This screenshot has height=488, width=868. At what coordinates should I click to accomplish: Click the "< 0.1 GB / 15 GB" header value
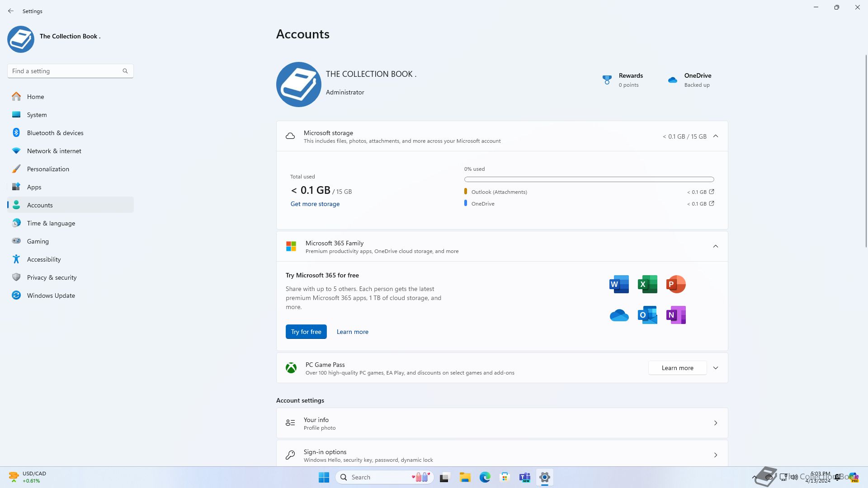click(x=684, y=136)
